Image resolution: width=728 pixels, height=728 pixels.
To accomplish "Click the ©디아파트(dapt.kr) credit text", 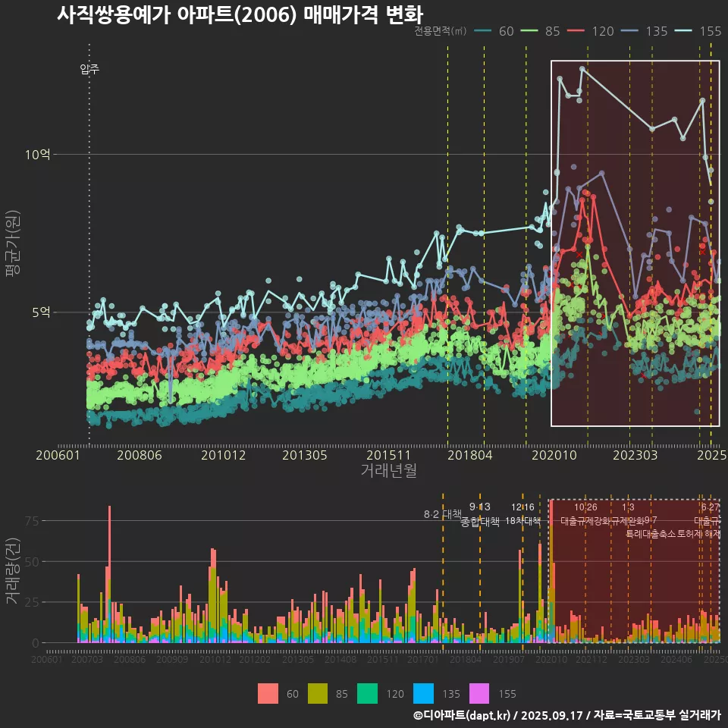I will coord(462,715).
